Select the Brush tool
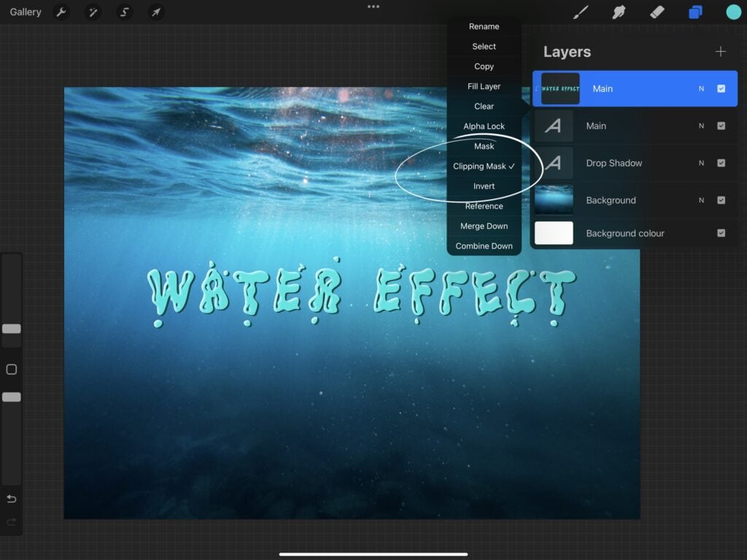This screenshot has height=560, width=747. coord(581,12)
